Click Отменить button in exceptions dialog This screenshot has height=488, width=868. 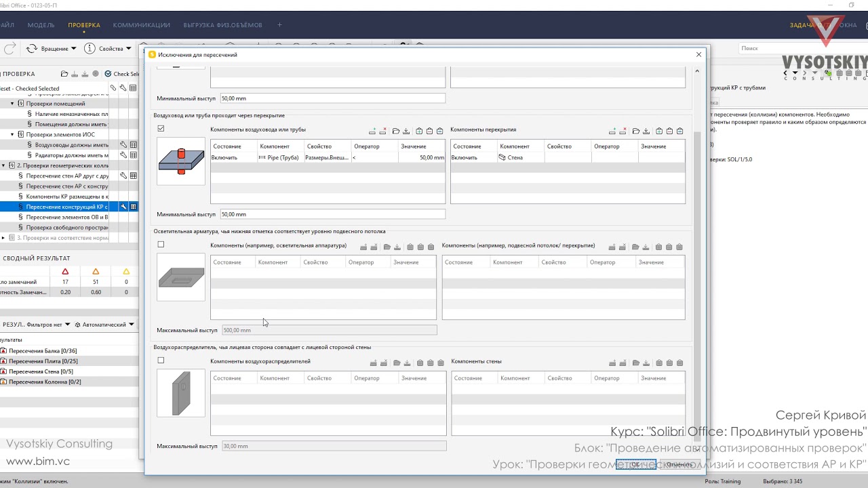tap(679, 464)
